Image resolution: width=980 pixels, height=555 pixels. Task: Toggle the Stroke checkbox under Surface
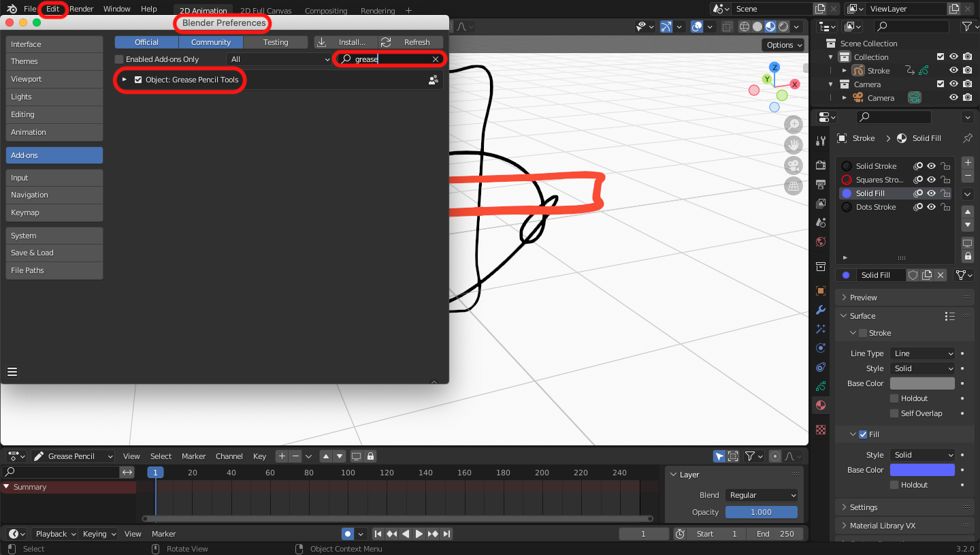[x=863, y=333]
